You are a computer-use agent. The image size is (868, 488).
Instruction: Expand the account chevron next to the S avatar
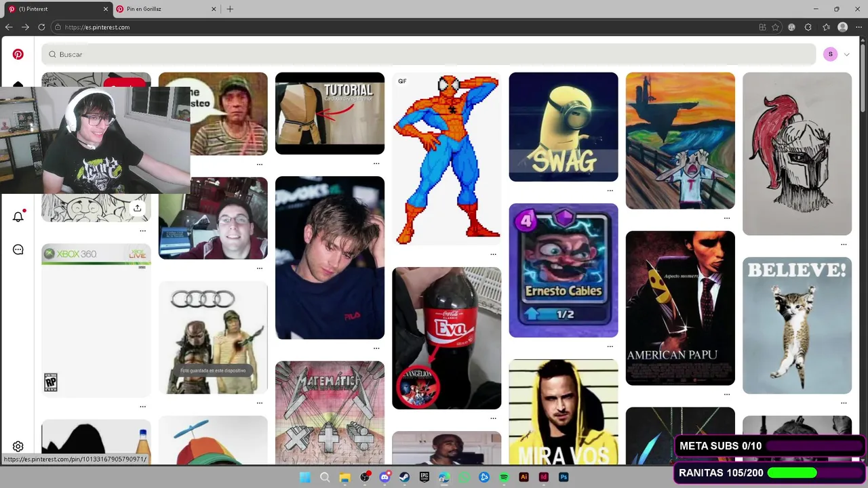pyautogui.click(x=846, y=54)
